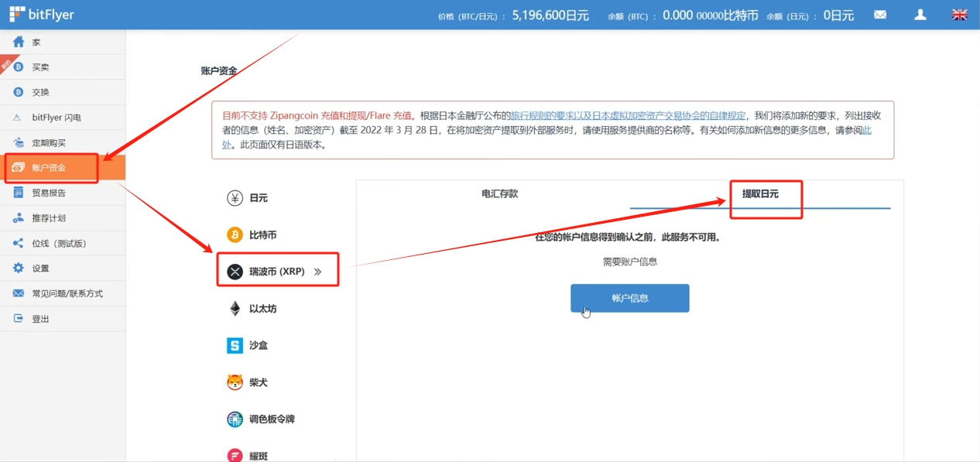The image size is (980, 462).
Task: Click the 设置 gear icon
Action: pos(19,268)
